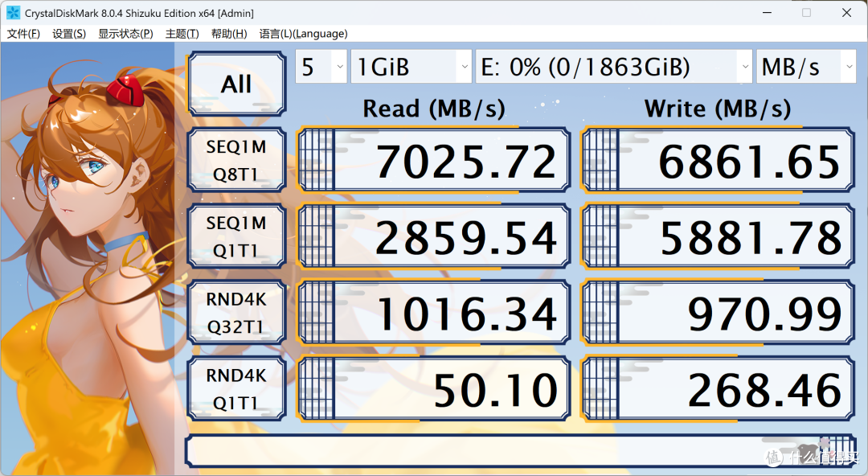868x476 pixels.
Task: Click the Read (MB/s) column header
Action: [x=434, y=109]
